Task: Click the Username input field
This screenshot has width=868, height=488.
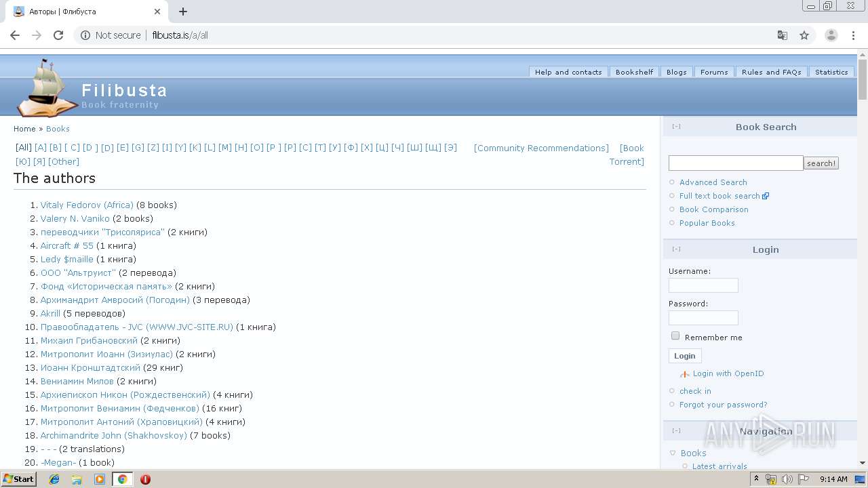Action: click(x=703, y=285)
